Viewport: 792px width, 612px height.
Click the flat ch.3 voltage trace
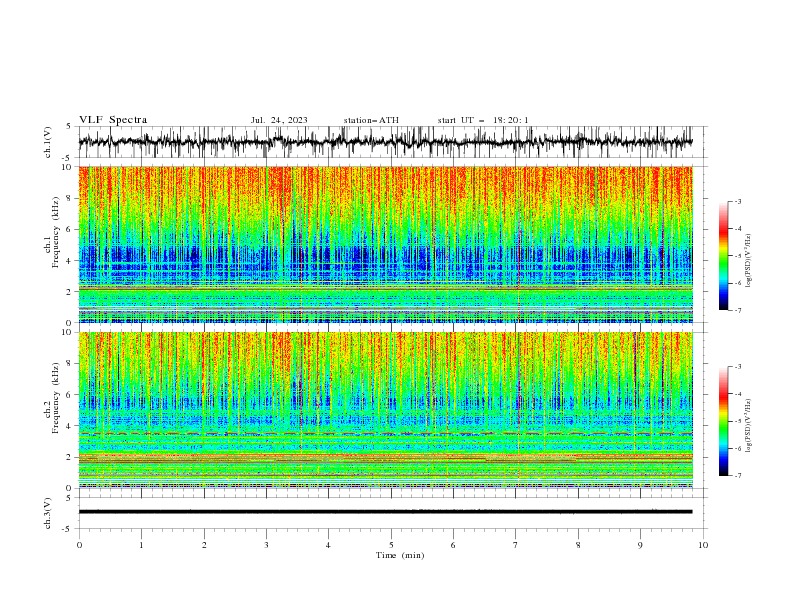[385, 512]
